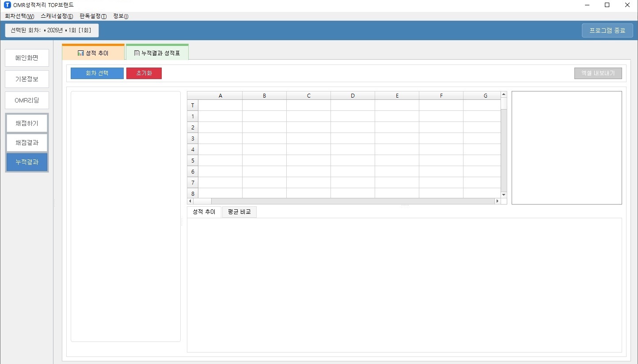Open OMR리딩 from the sidebar
The width and height of the screenshot is (638, 364).
pos(27,100)
